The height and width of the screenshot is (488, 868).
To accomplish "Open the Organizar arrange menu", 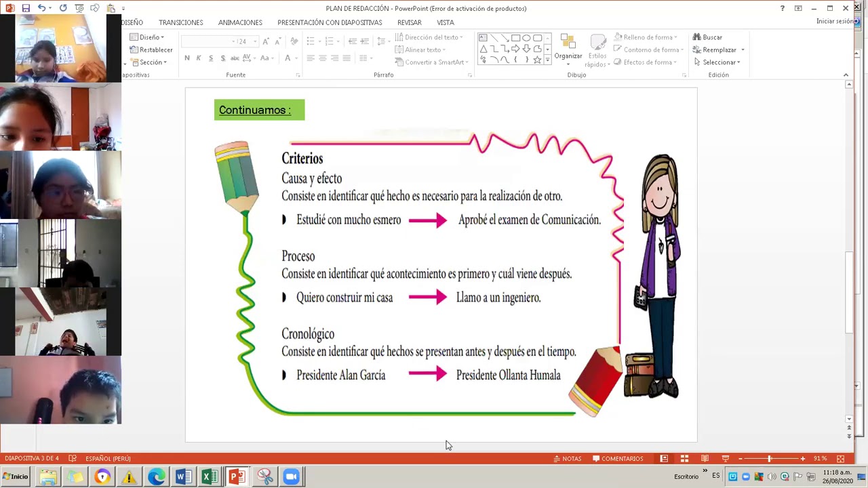I will point(568,49).
